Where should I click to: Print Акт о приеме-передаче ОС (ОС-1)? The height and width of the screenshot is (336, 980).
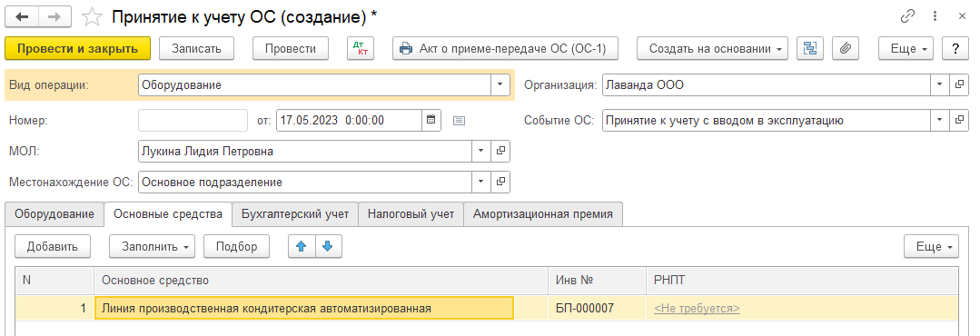(x=505, y=49)
